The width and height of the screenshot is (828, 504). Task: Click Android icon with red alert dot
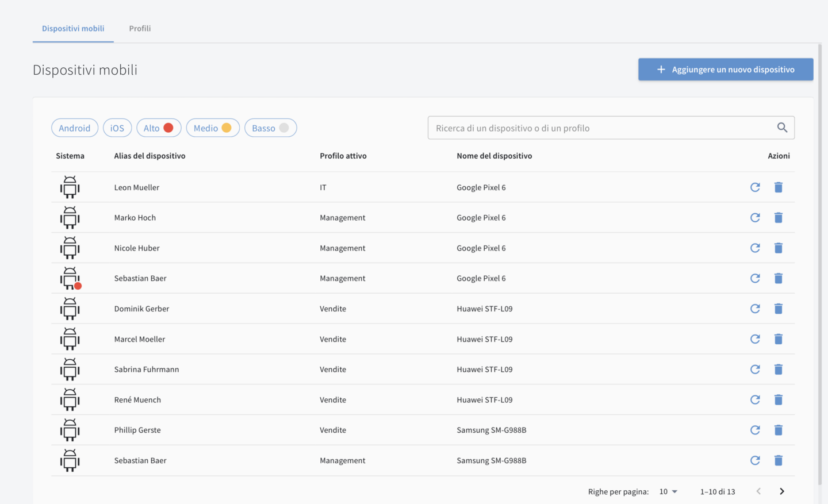coord(70,279)
